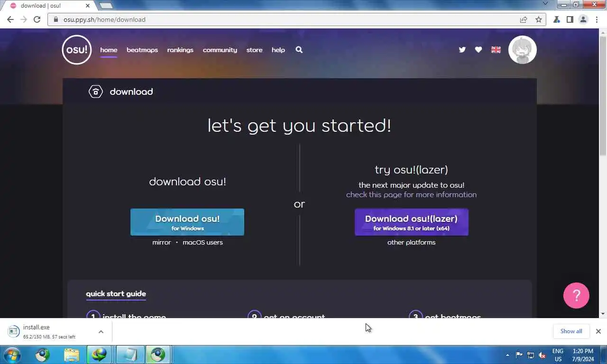Open the mirror download link
Screen dimensions: 607x364
[x=161, y=242]
